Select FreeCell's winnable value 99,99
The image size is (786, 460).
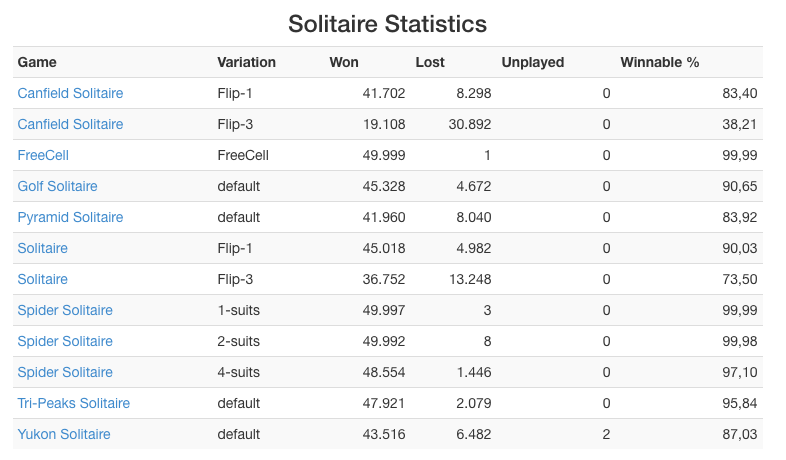tap(739, 155)
